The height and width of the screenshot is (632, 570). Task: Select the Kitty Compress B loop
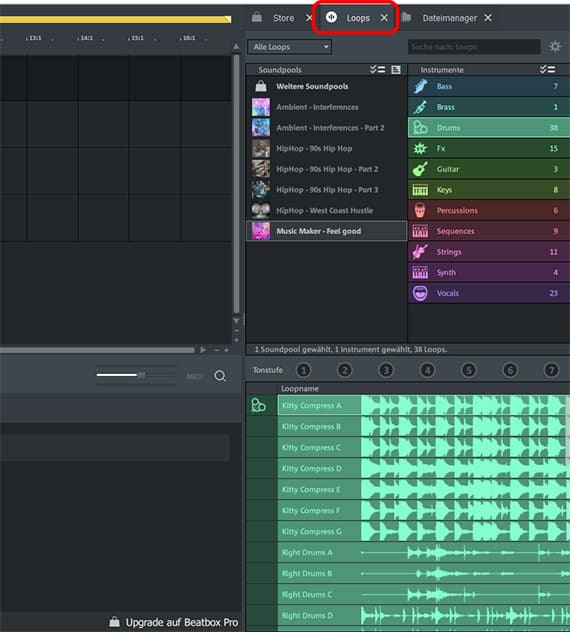[x=423, y=426]
